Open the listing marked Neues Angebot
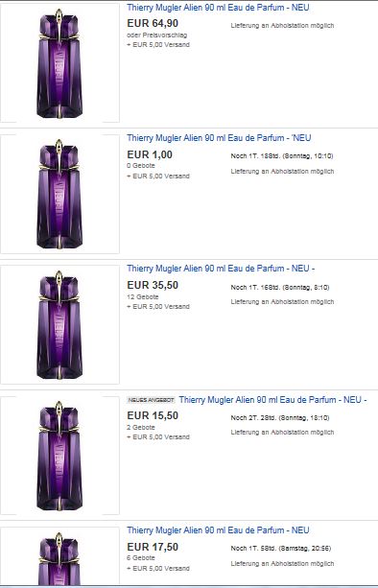378x588 pixels. click(x=272, y=400)
